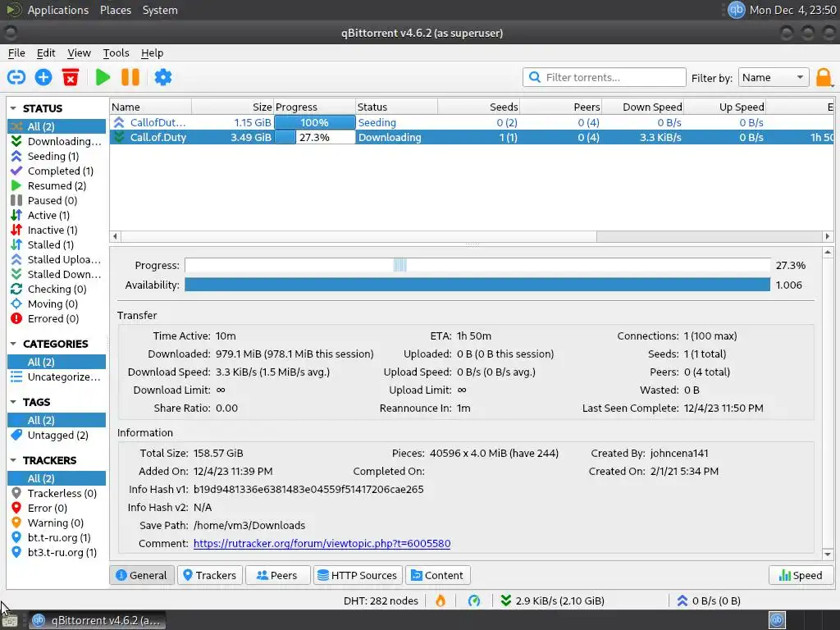The image size is (840, 630).
Task: Select Trackerless (0) tracker filter
Action: click(x=57, y=493)
